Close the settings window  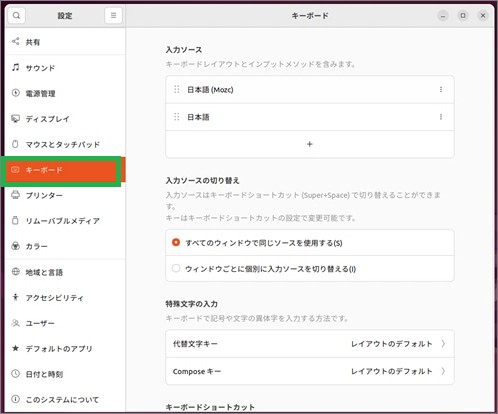[x=483, y=16]
